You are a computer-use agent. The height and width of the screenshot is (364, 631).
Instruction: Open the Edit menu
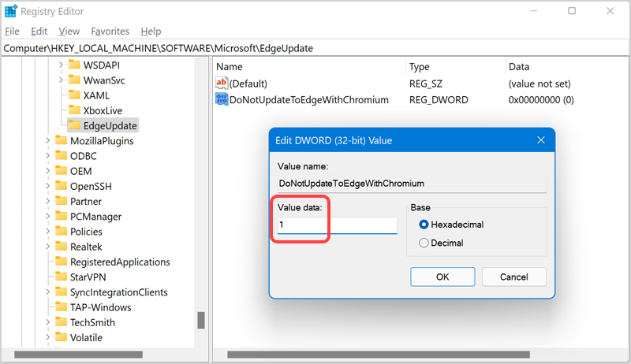tap(39, 32)
